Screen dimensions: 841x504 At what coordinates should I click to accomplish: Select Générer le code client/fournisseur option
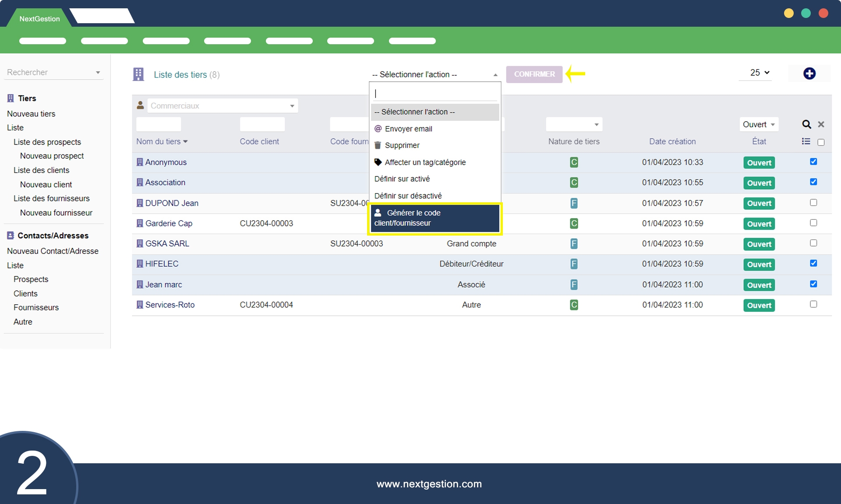point(435,218)
